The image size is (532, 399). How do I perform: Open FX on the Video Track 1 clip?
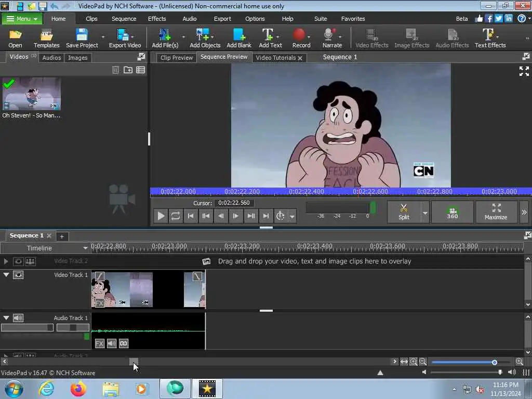point(99,303)
